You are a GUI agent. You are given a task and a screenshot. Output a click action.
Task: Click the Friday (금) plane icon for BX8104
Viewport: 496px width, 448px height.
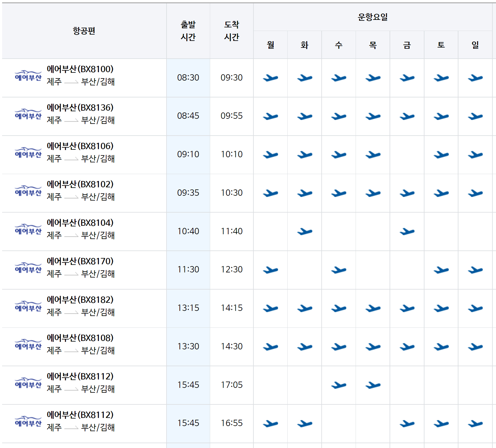click(x=407, y=231)
